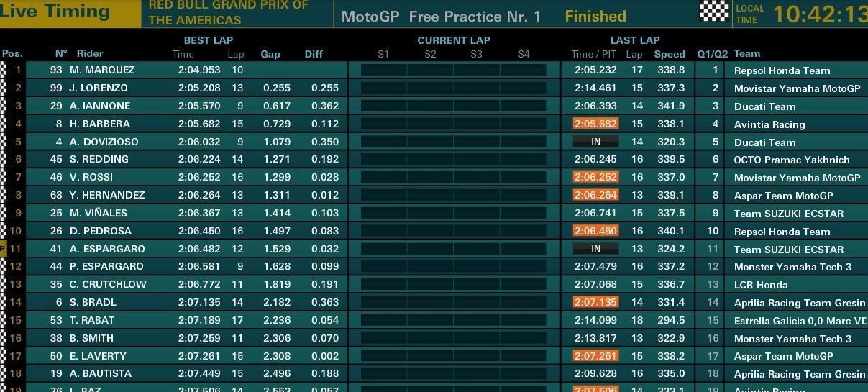Screen dimensions: 868x392
Task: Open the MotoGP Free Practice Nr. 1 session title
Action: tap(441, 16)
